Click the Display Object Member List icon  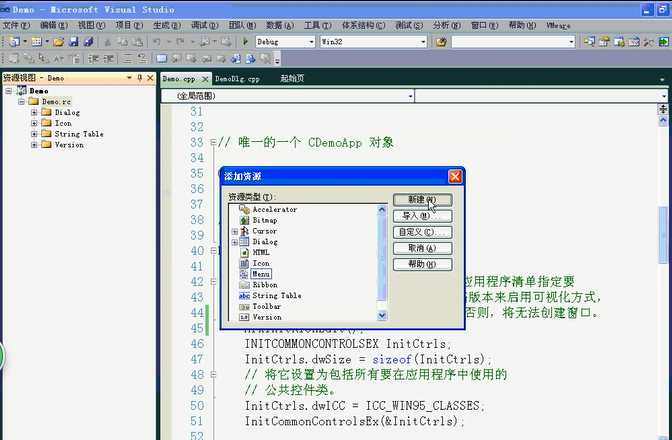(x=13, y=58)
